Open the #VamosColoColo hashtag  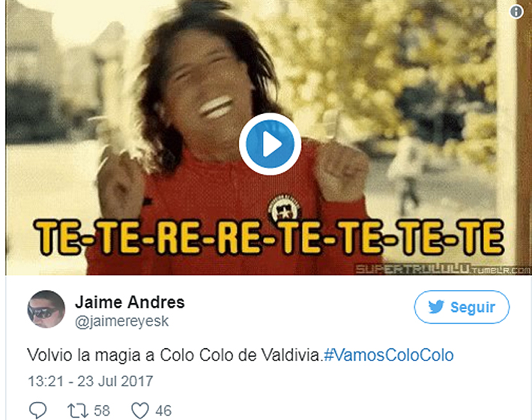(x=389, y=355)
